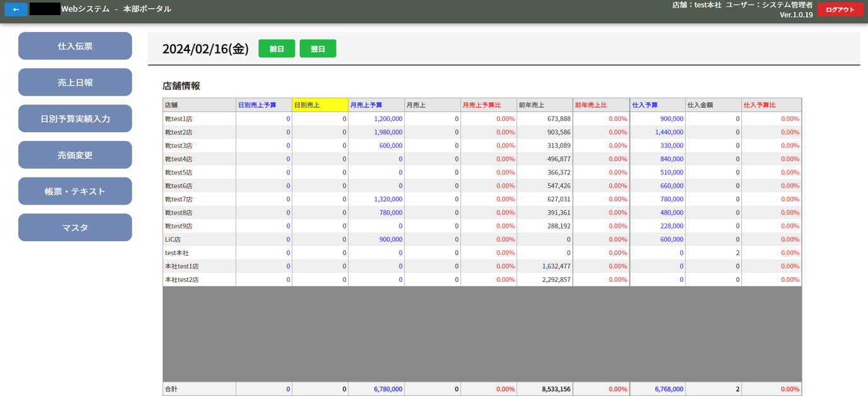The width and height of the screenshot is (868, 396).
Task: Open 仕入伝票 from the sidebar
Action: pyautogui.click(x=75, y=46)
